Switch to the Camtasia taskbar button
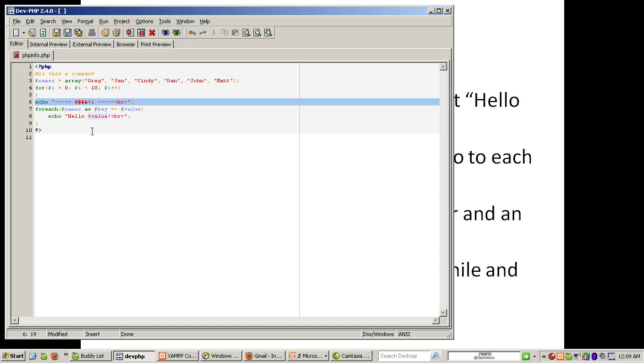This screenshot has width=644, height=363. [351, 356]
